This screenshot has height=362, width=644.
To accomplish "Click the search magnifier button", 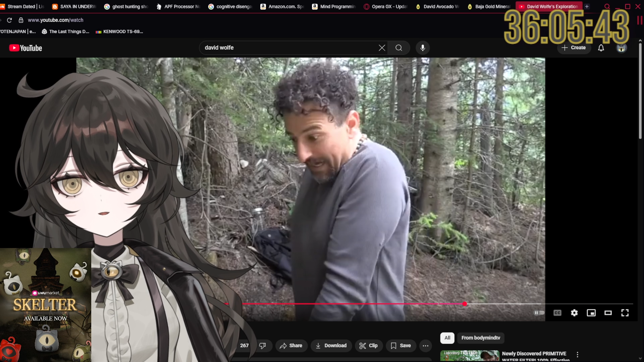I will [398, 48].
